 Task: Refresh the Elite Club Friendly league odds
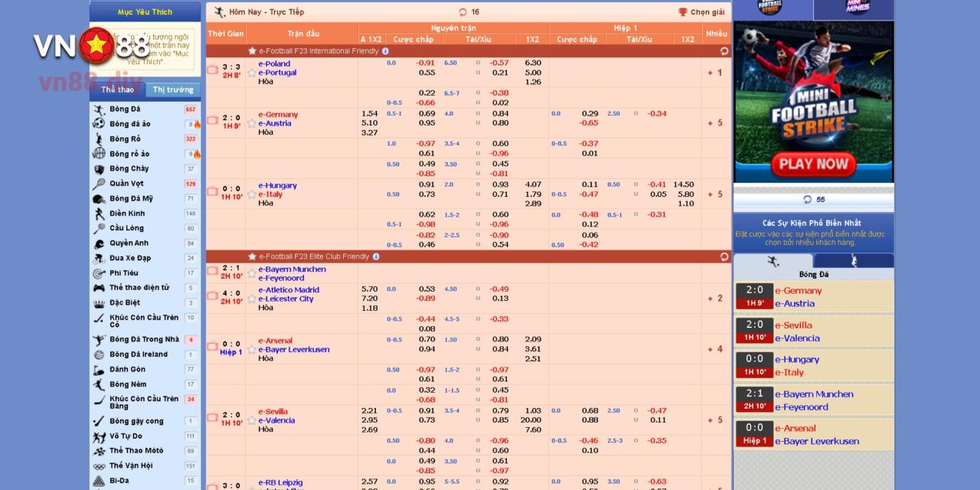(x=724, y=256)
